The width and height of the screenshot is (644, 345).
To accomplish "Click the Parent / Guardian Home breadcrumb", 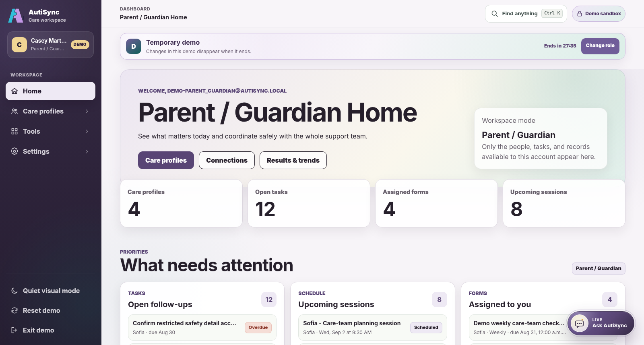I will tap(153, 17).
